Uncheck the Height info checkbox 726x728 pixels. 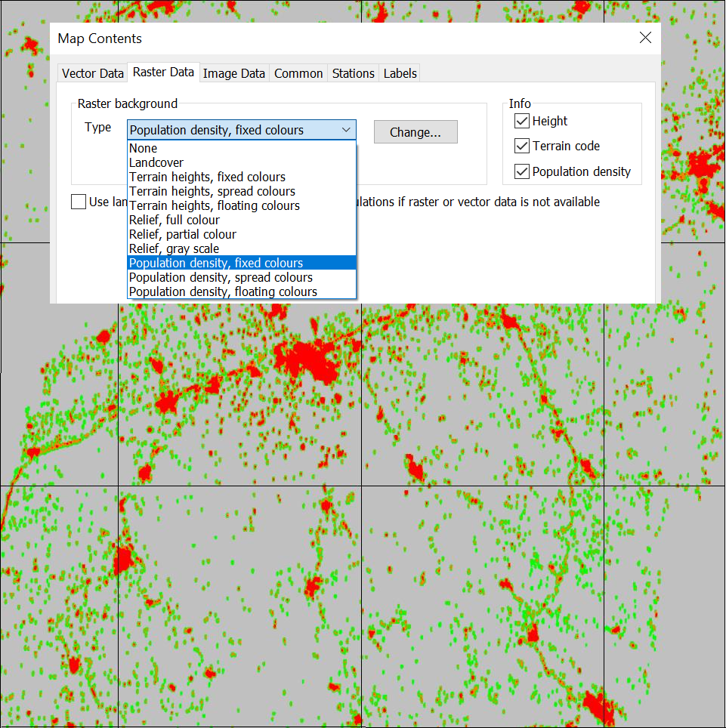(x=522, y=122)
